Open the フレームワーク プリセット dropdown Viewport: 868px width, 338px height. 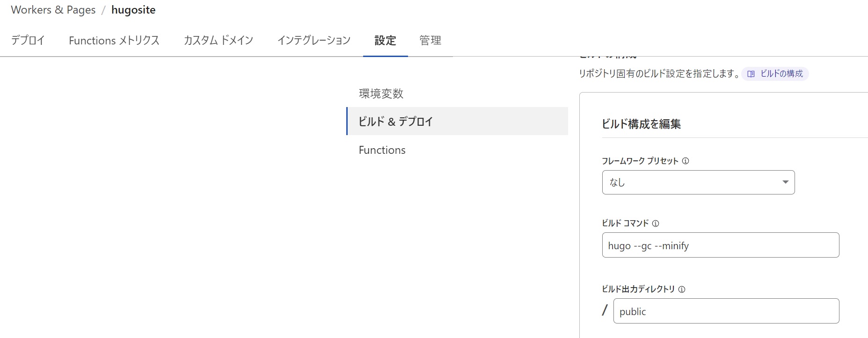698,182
